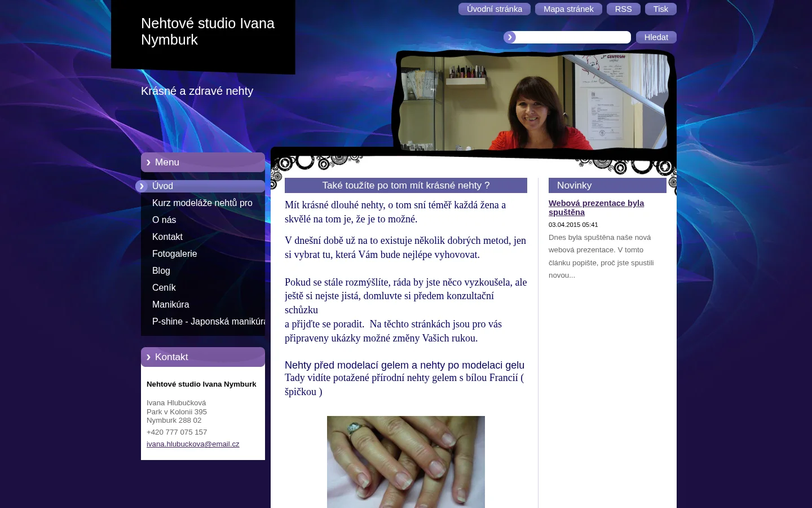812x508 pixels.
Task: Focus the search text field
Action: (573, 37)
